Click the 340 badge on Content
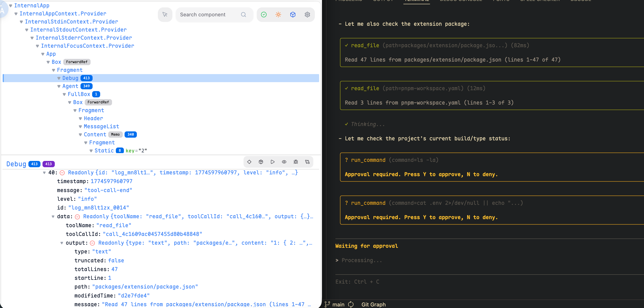 click(x=131, y=134)
